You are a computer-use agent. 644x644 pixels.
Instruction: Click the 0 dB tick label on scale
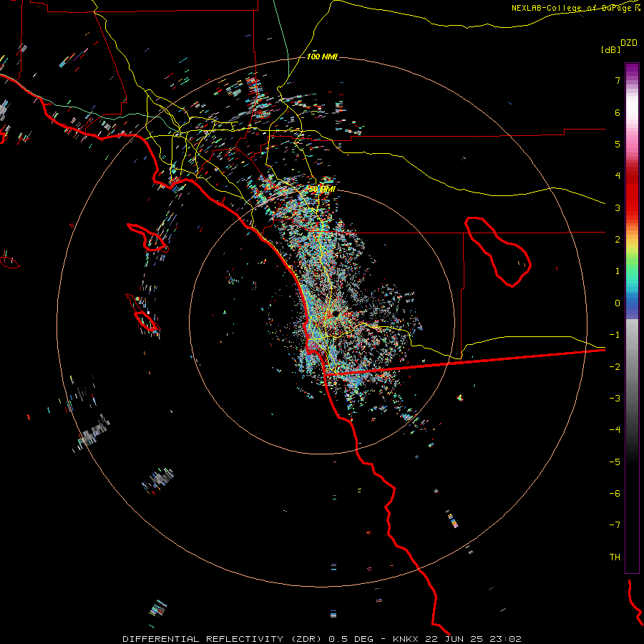[618, 303]
